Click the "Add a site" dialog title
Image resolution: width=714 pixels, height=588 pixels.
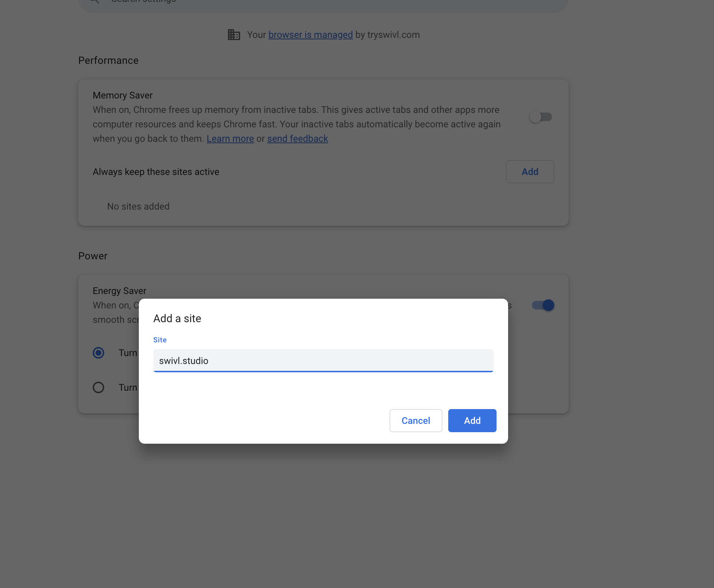(x=177, y=319)
